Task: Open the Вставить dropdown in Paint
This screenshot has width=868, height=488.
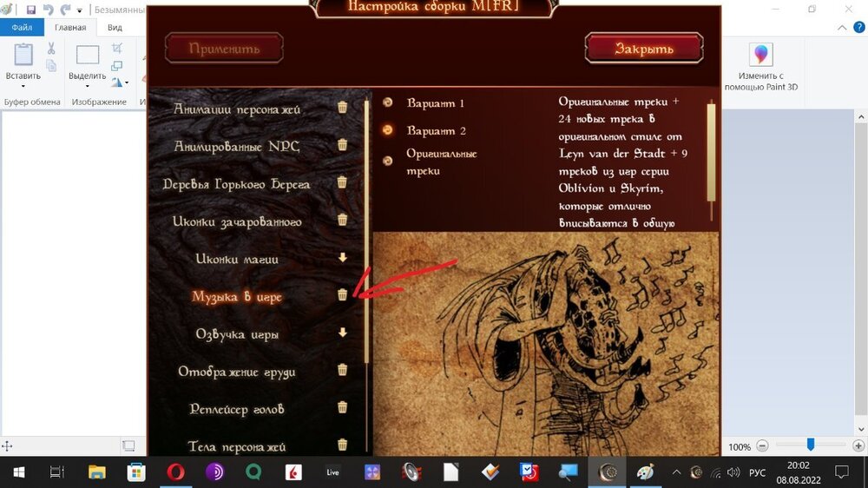Action: (23, 85)
